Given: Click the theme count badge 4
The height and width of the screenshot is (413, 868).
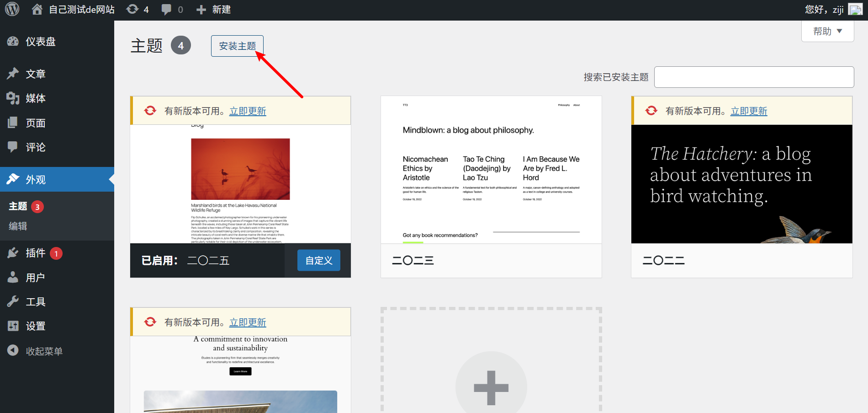Looking at the screenshot, I should [x=181, y=45].
